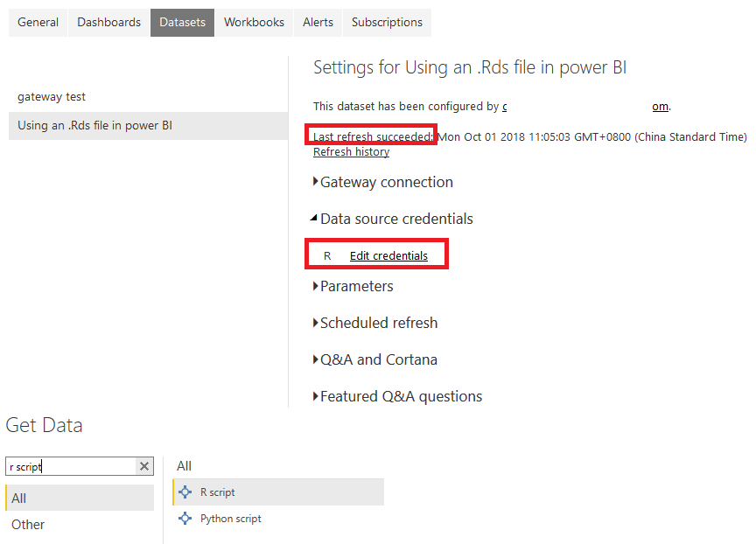756x544 pixels.
Task: Click the Edit credentials link
Action: coord(388,256)
